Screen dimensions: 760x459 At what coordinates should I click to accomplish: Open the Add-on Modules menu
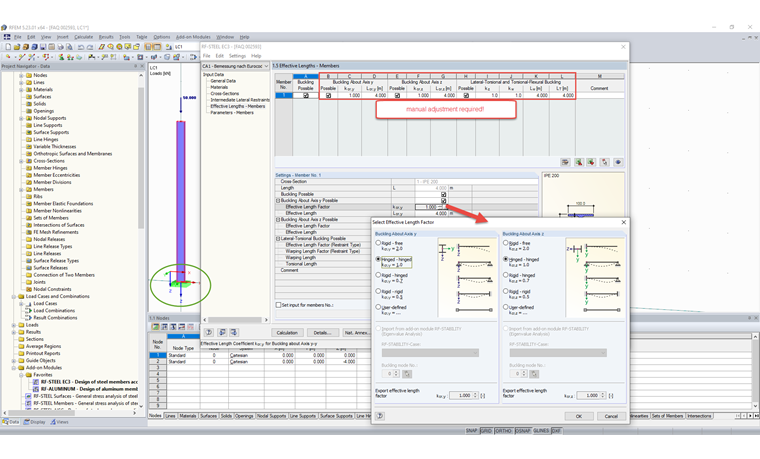pyautogui.click(x=193, y=37)
